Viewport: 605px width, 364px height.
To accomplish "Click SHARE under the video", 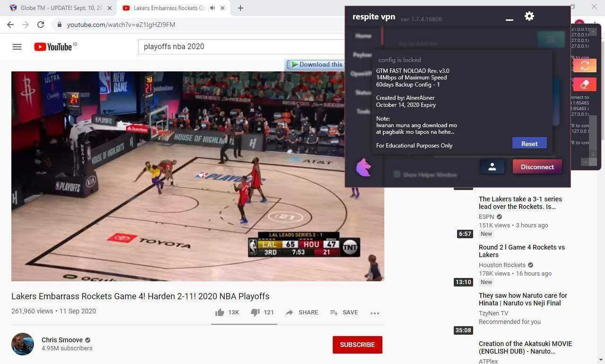I will pyautogui.click(x=302, y=312).
